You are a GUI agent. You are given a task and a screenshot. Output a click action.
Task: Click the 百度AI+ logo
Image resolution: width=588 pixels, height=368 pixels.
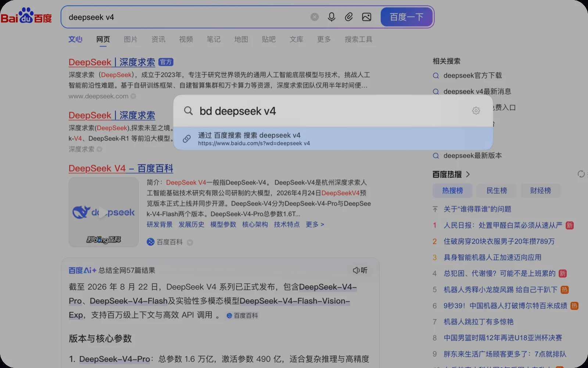click(82, 270)
